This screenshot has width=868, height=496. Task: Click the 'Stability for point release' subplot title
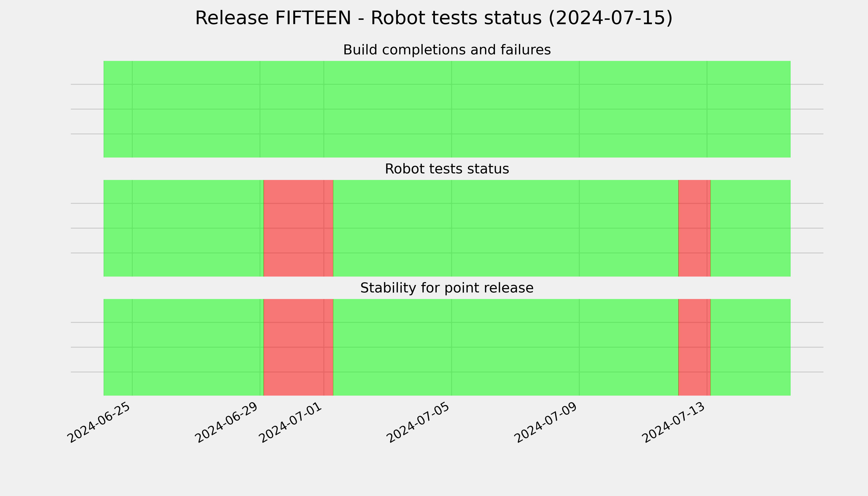447,288
